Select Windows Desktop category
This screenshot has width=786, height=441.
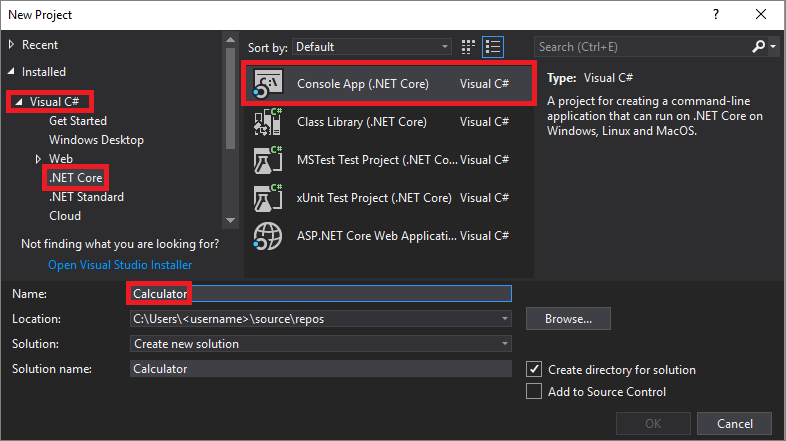point(96,140)
